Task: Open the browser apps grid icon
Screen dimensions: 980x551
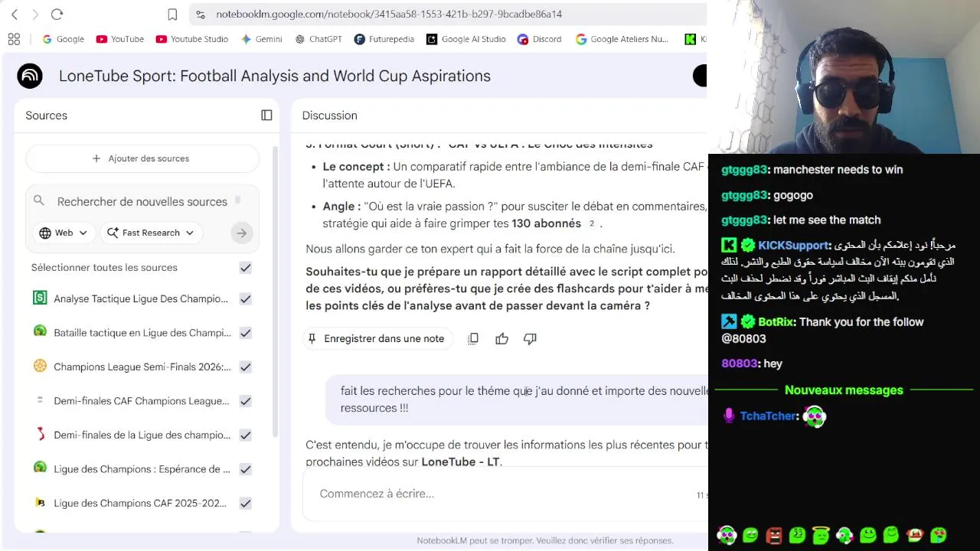Action: point(14,39)
